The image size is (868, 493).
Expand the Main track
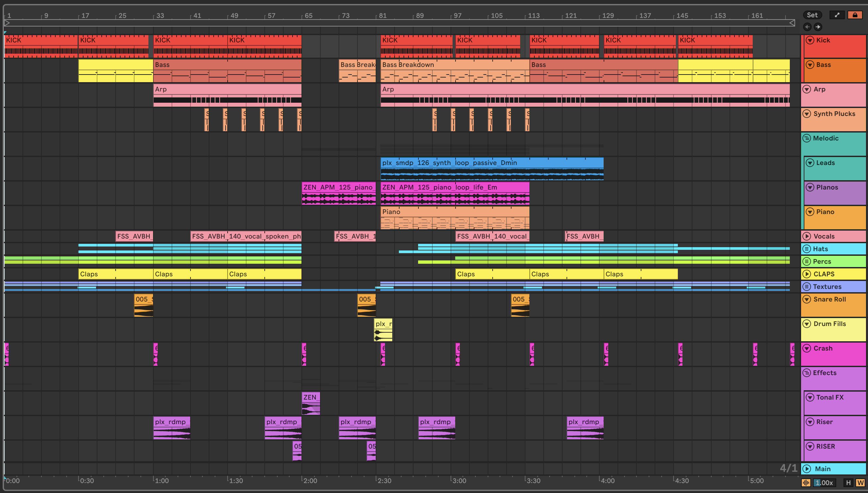(807, 469)
